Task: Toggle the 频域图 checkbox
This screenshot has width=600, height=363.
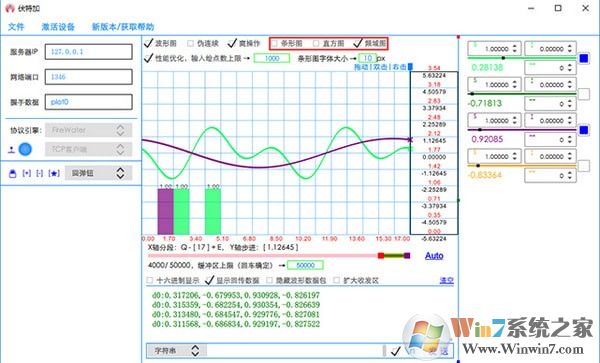Action: [x=357, y=43]
